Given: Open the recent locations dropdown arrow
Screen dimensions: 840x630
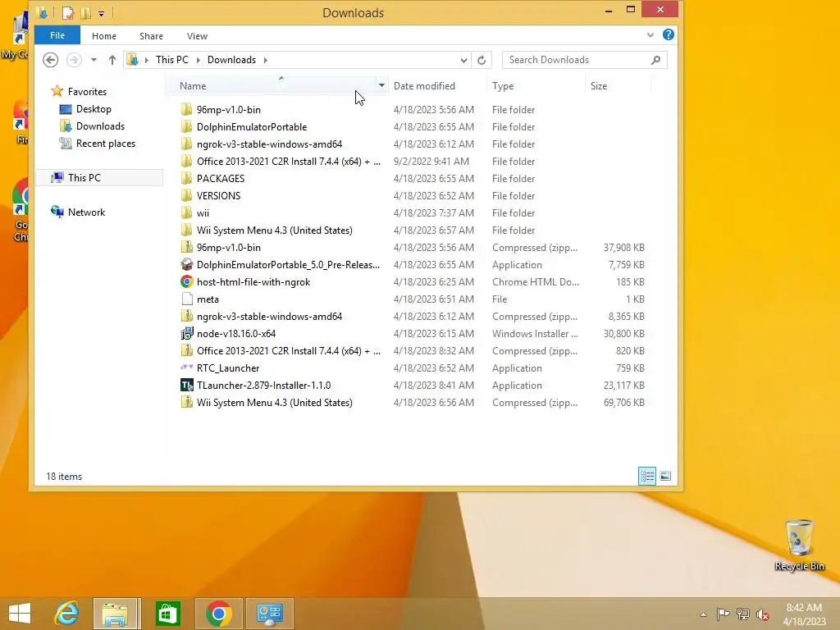Looking at the screenshot, I should tap(94, 60).
